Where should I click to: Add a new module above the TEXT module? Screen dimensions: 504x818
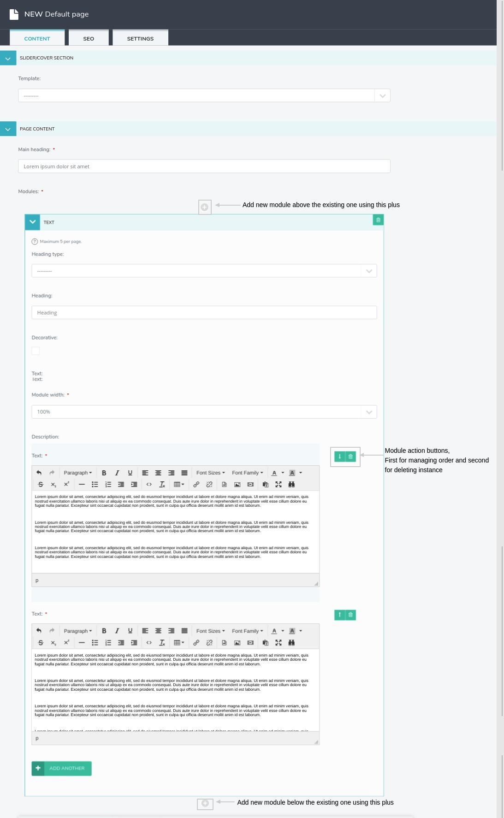click(x=205, y=207)
